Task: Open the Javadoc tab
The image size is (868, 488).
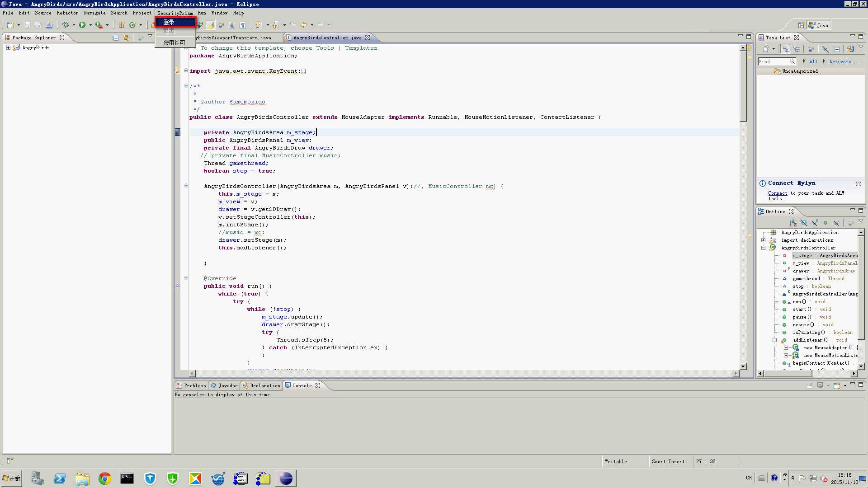Action: point(224,385)
